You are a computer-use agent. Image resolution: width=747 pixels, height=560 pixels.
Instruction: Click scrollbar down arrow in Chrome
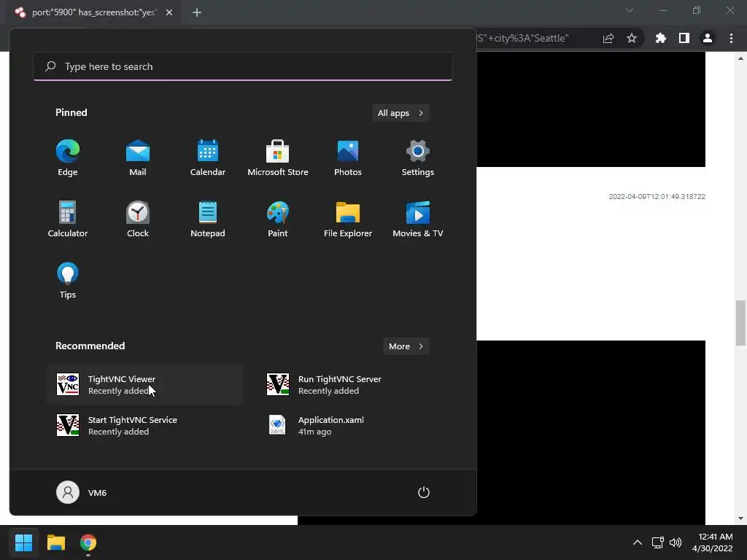(x=740, y=518)
